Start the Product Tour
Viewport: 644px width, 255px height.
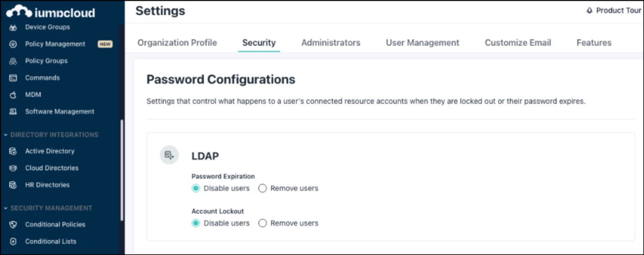click(617, 10)
